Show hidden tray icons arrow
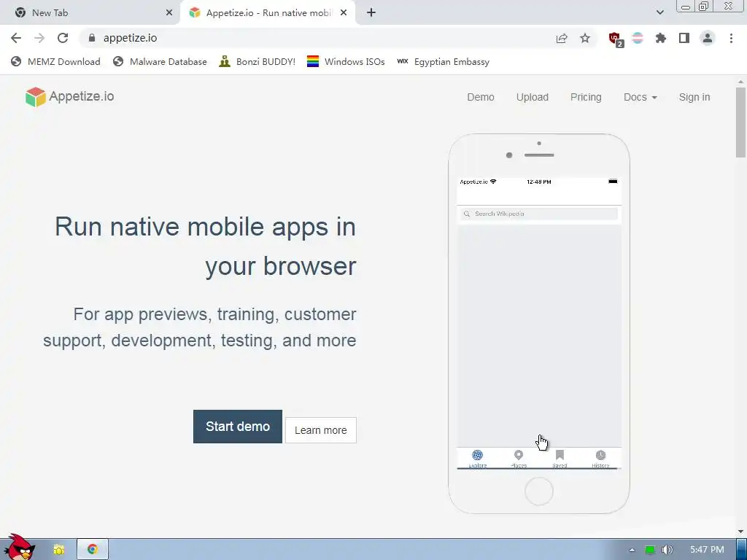 (x=632, y=550)
